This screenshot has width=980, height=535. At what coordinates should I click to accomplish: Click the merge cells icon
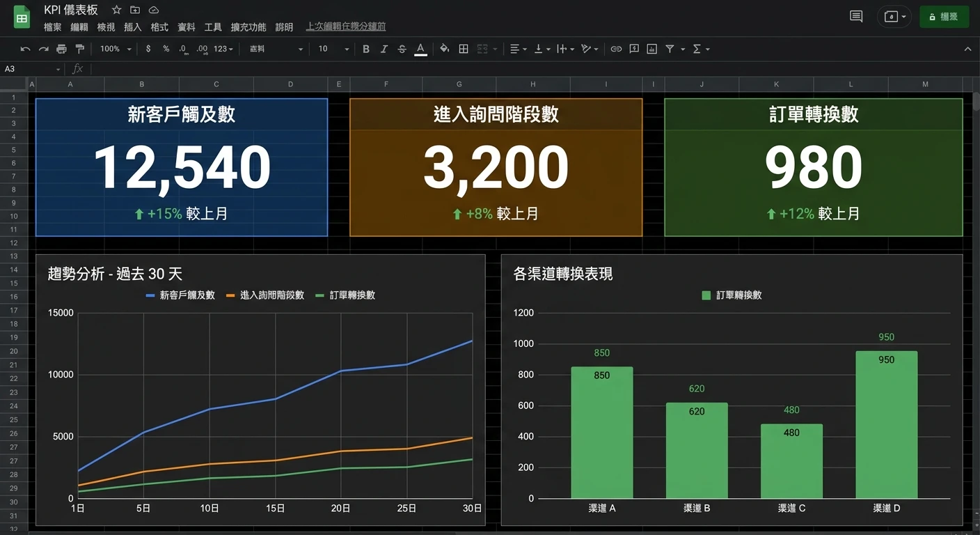click(x=482, y=49)
